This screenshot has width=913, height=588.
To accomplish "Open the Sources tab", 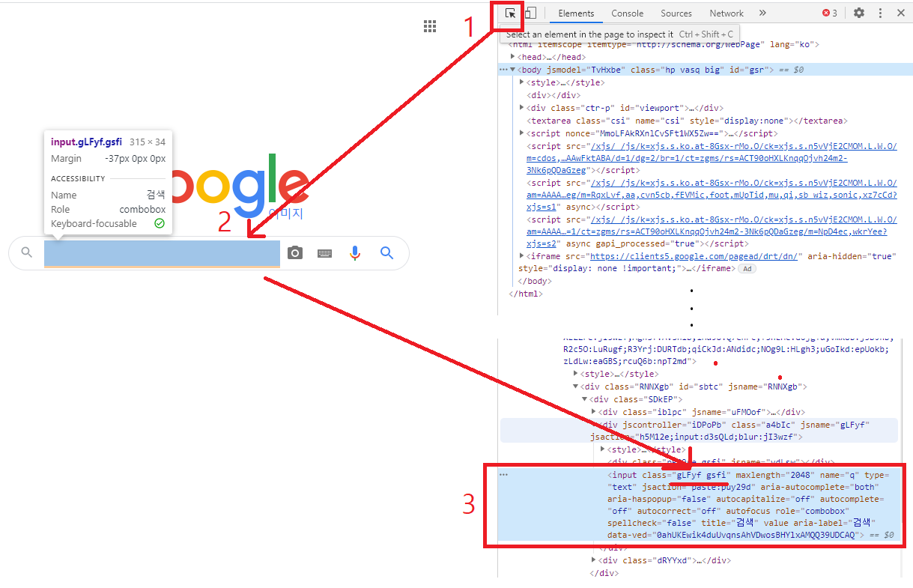I will (676, 13).
